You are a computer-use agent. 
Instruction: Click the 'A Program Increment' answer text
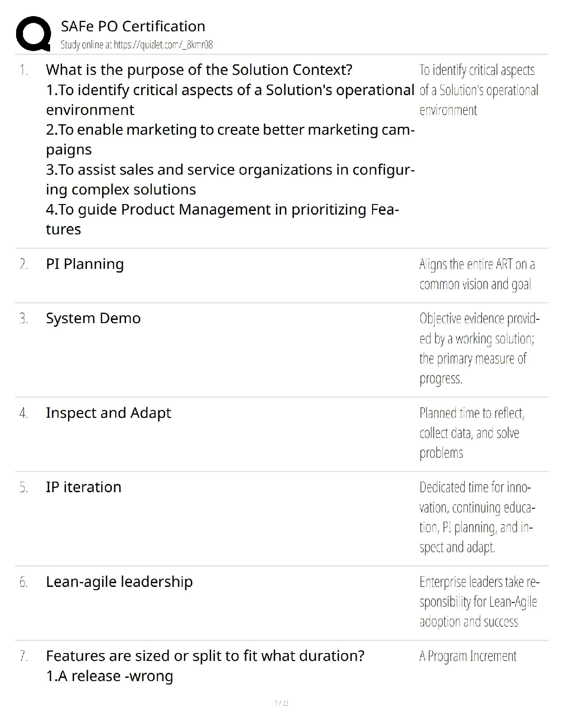coord(468,656)
